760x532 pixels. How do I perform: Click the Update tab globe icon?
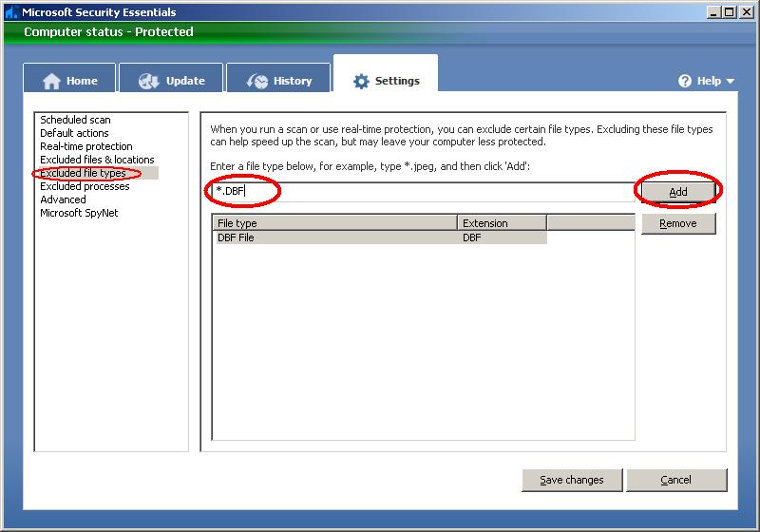pyautogui.click(x=148, y=81)
